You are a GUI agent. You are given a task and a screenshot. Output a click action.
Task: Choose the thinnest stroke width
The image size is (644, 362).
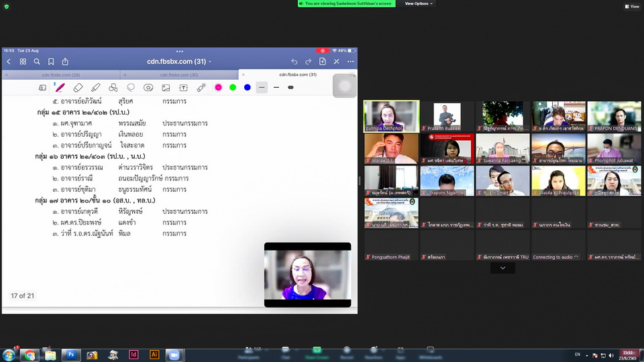262,87
